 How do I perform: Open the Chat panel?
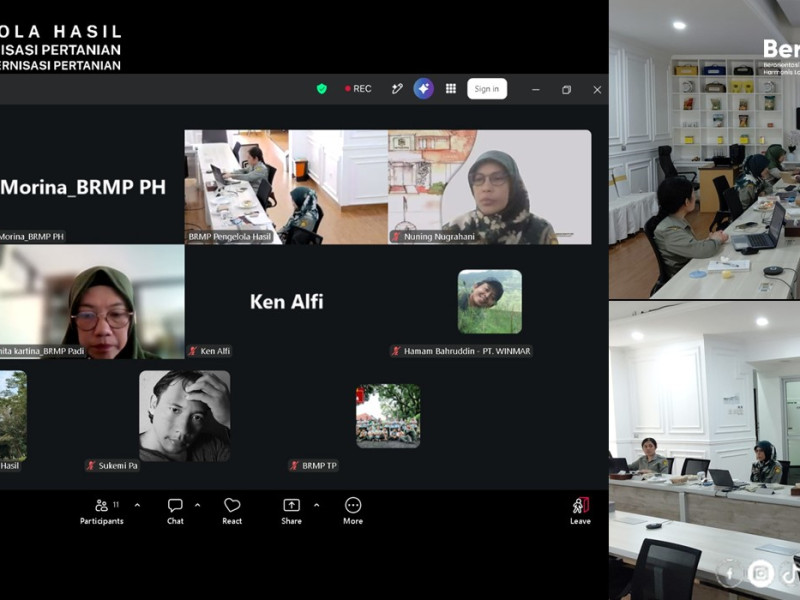(175, 512)
